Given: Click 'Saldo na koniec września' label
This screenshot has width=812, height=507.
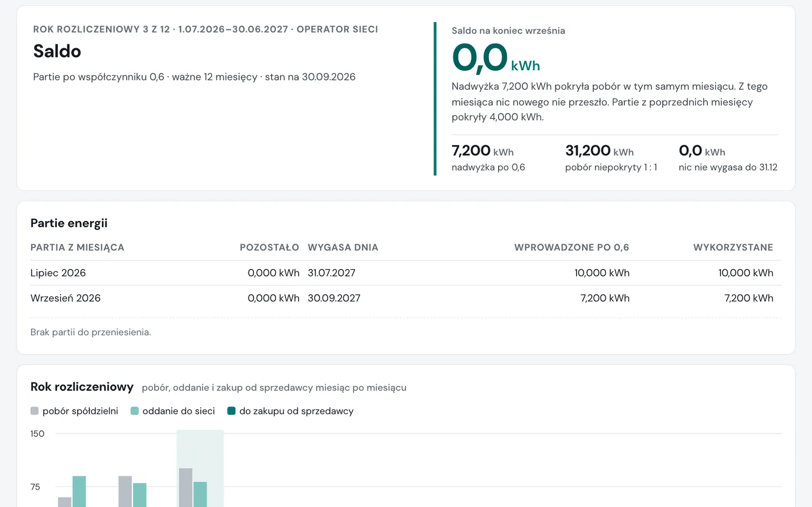Looking at the screenshot, I should click(x=508, y=31).
